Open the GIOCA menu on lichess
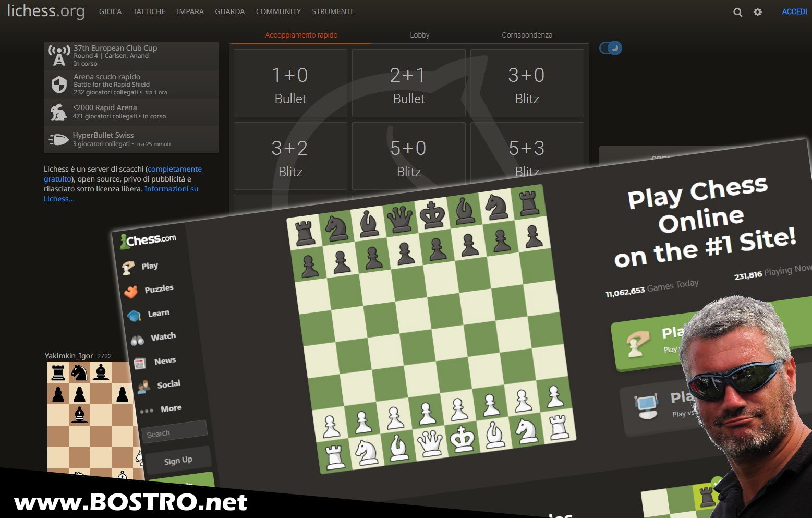The height and width of the screenshot is (518, 812). click(x=111, y=11)
